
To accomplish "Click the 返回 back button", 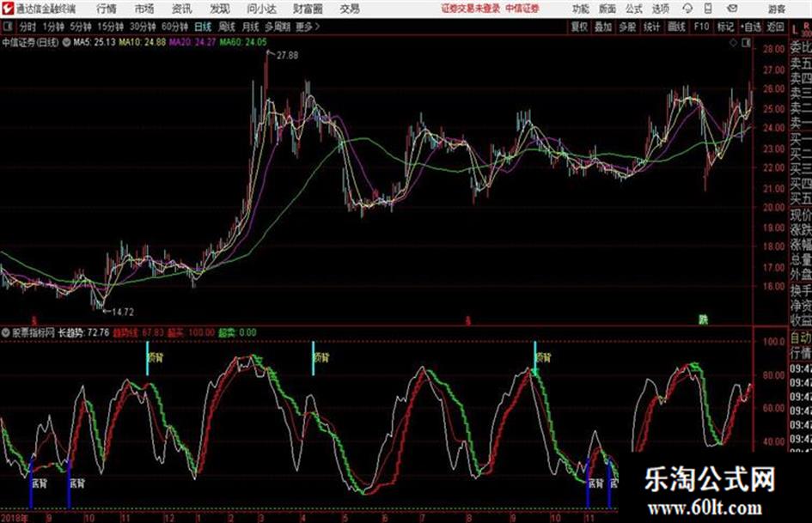I will point(775,27).
